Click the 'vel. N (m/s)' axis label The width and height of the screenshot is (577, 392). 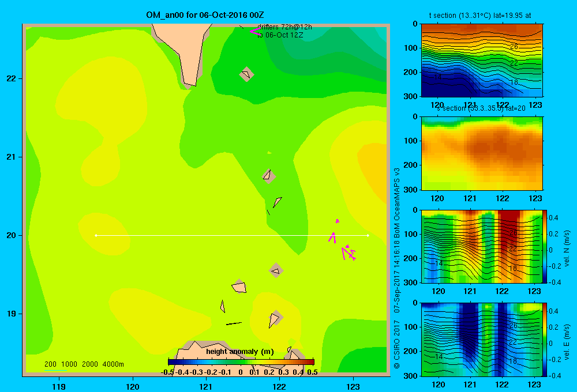(x=567, y=248)
